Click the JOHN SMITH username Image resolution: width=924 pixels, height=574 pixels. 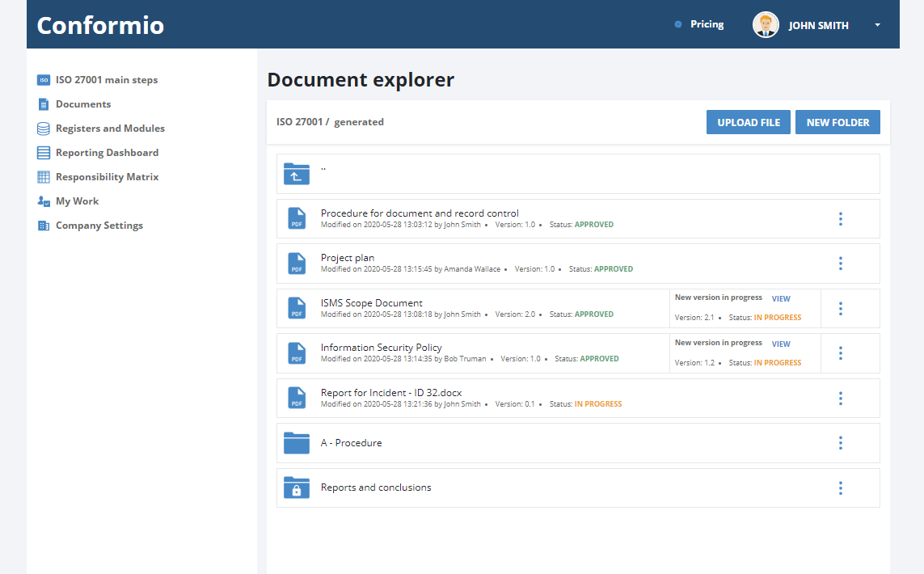[x=819, y=25]
